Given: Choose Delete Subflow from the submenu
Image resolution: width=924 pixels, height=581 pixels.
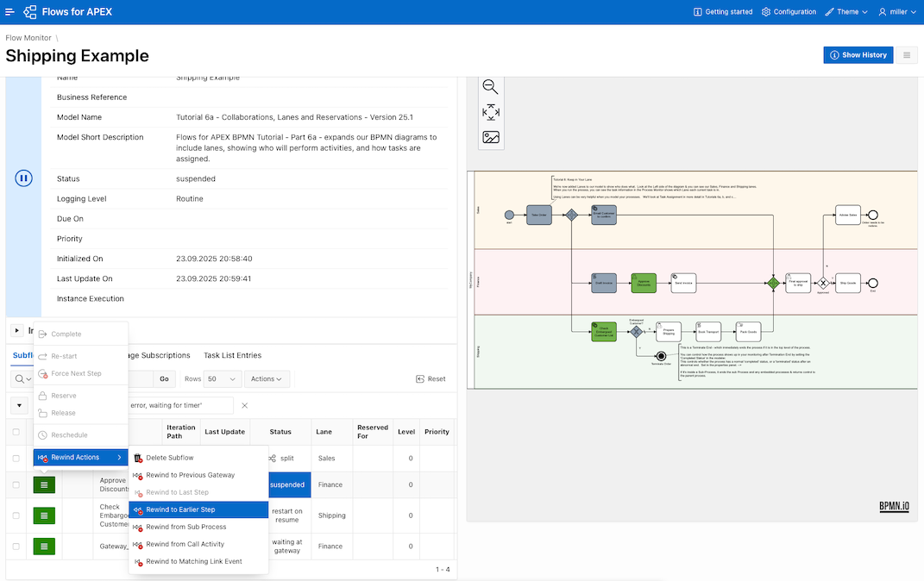Looking at the screenshot, I should tap(169, 458).
